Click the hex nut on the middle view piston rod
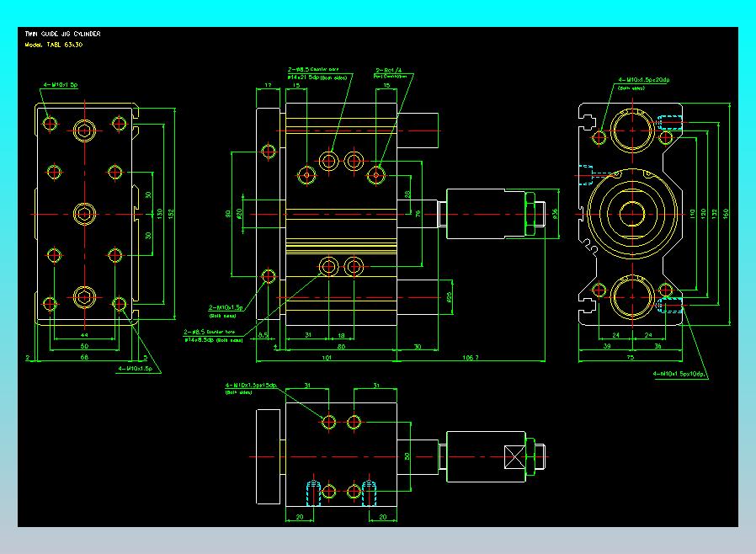 [530, 214]
